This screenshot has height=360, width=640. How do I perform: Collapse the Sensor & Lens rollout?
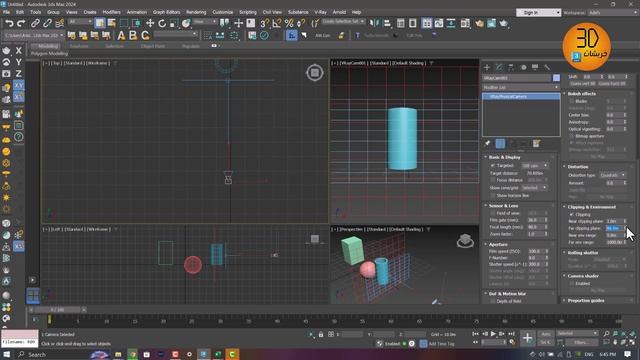[x=504, y=206]
